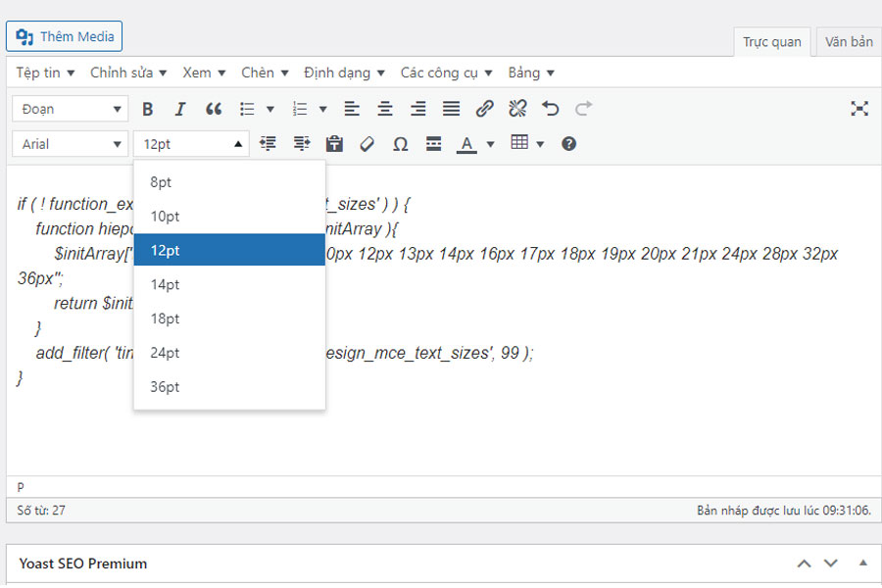The height and width of the screenshot is (588, 882).
Task: Expand bulleted list style options arrow
Action: (x=270, y=109)
